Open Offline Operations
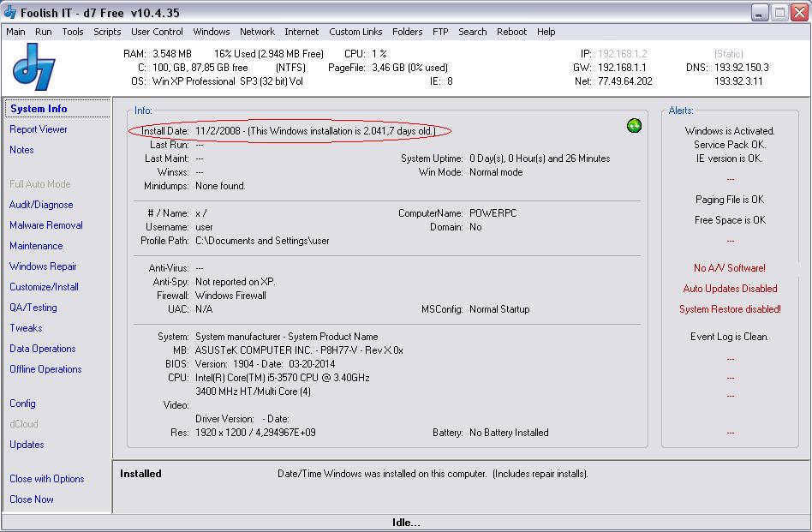The width and height of the screenshot is (812, 532). [45, 369]
